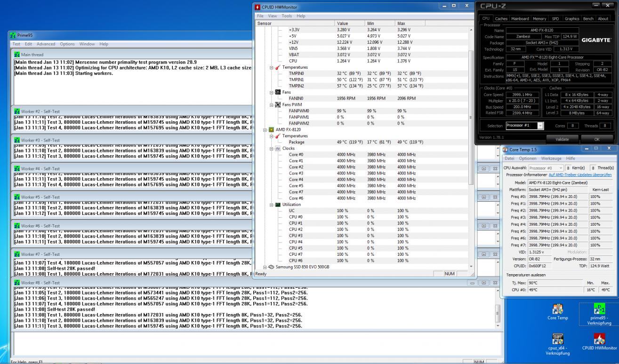Click the Worker #2 Self-Test window icon
619x364 pixels.
click(17, 111)
